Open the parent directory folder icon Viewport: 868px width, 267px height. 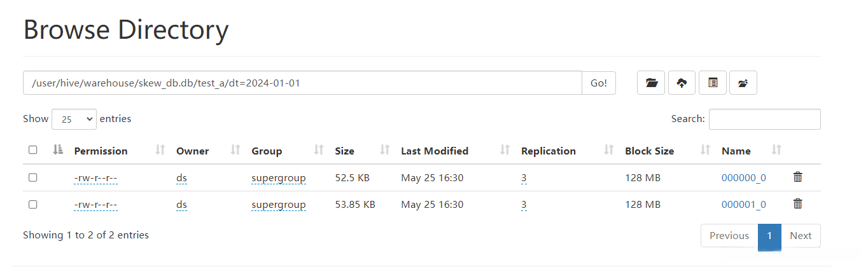(x=743, y=83)
